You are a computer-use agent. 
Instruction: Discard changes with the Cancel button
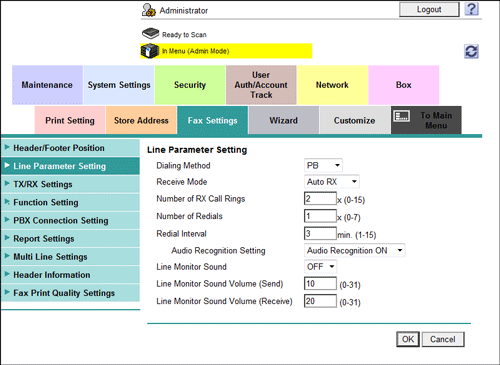pyautogui.click(x=443, y=339)
